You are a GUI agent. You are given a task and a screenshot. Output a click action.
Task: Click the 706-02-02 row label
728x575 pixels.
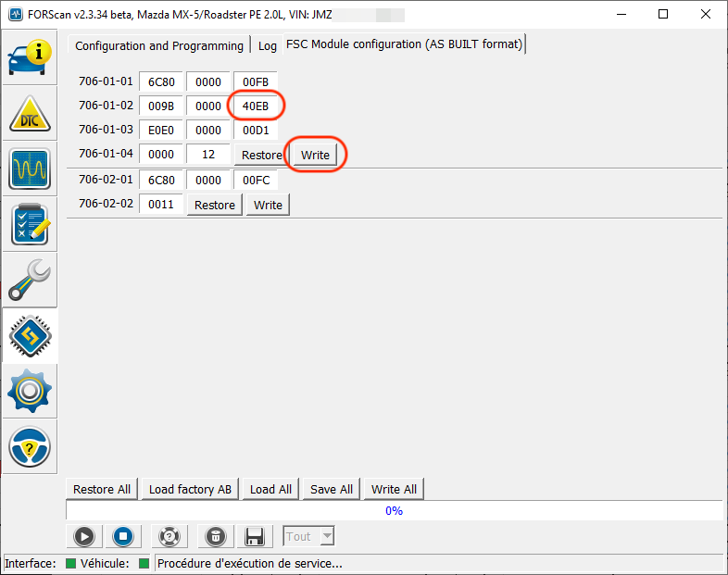106,204
